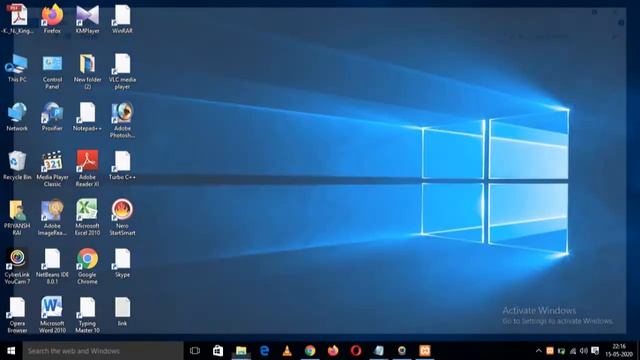Select the WinRAR desktop shortcut
640x360 pixels.
(122, 18)
